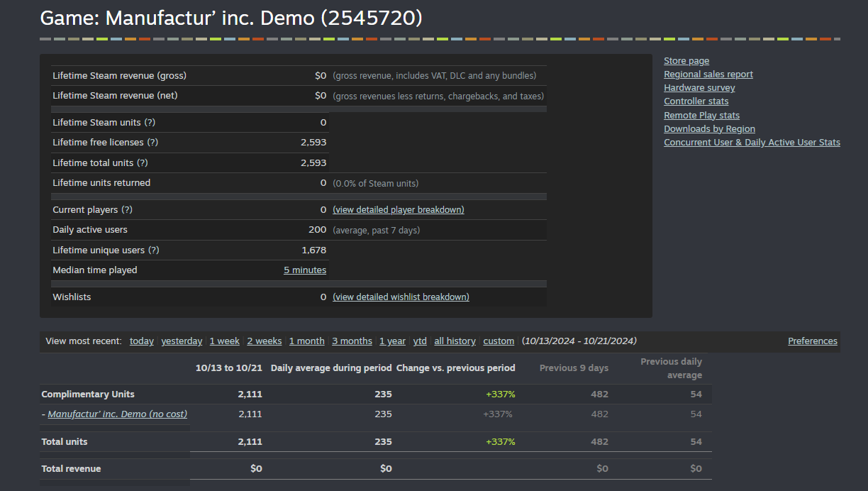Click the +337% change in Total units row

pyautogui.click(x=501, y=442)
